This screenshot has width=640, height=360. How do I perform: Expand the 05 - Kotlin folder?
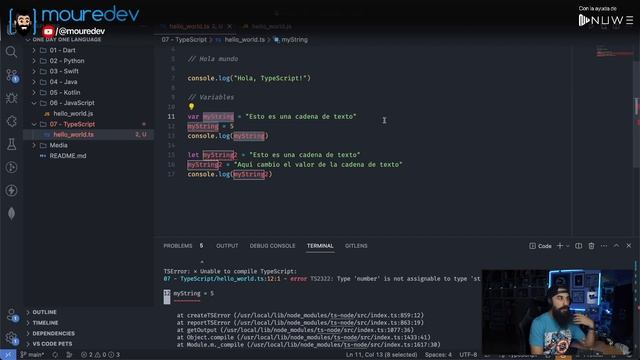pyautogui.click(x=88, y=92)
